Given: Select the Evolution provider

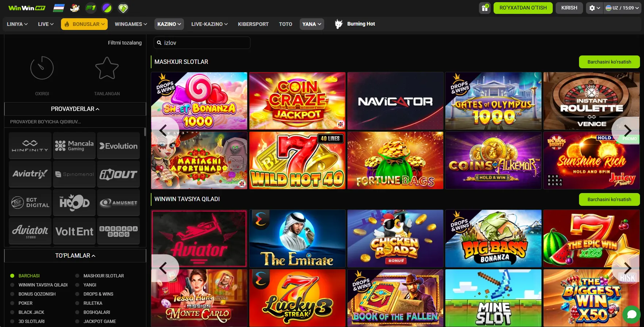Looking at the screenshot, I should [118, 146].
